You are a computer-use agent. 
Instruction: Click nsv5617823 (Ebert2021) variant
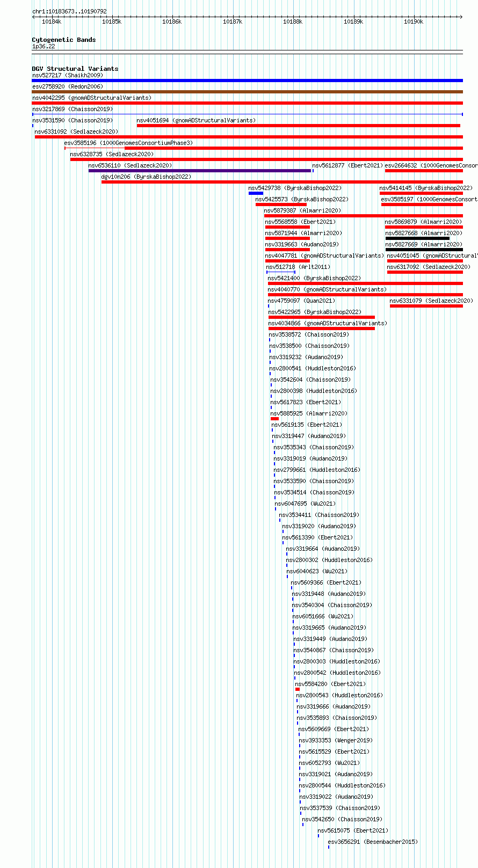[306, 402]
